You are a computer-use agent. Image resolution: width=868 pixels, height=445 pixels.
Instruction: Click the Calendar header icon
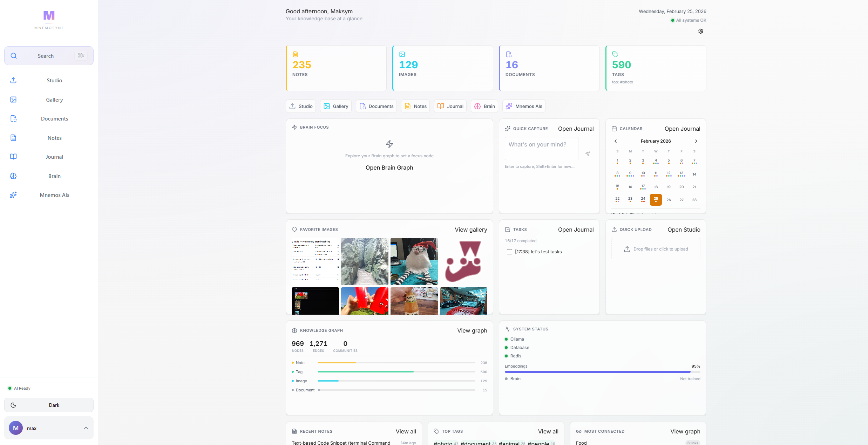614,129
